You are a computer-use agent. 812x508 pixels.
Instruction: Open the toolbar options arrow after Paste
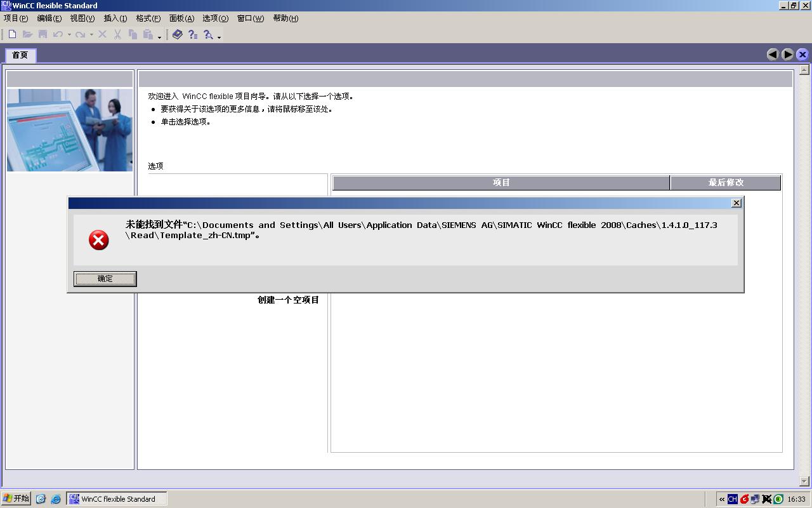159,36
